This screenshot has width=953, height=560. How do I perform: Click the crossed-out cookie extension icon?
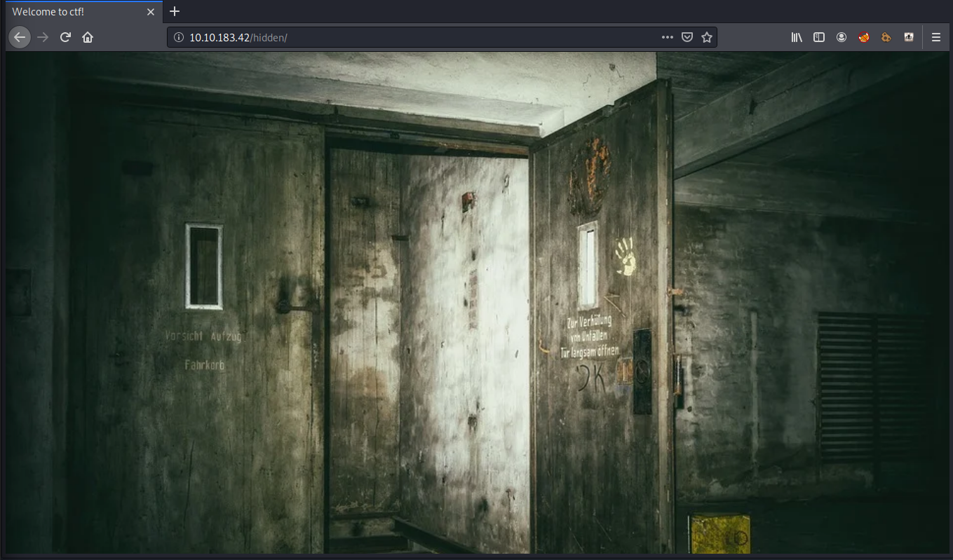click(x=864, y=37)
